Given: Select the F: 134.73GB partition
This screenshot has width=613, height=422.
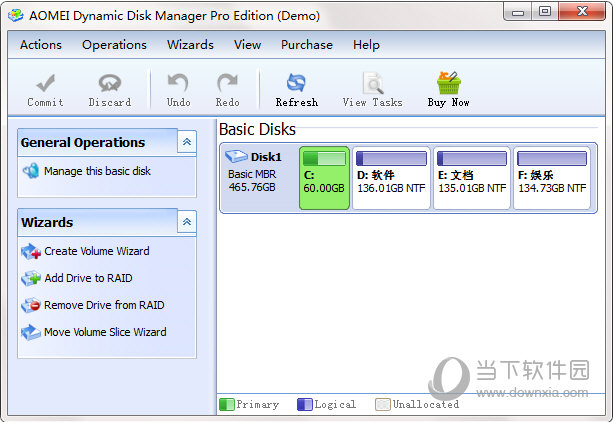Looking at the screenshot, I should pyautogui.click(x=552, y=178).
